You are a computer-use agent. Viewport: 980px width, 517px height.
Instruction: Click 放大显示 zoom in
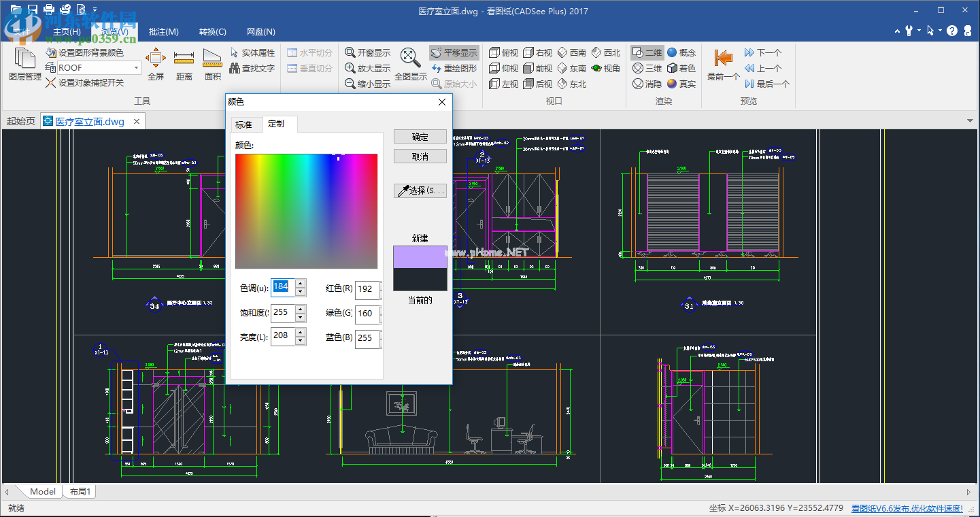click(x=367, y=68)
